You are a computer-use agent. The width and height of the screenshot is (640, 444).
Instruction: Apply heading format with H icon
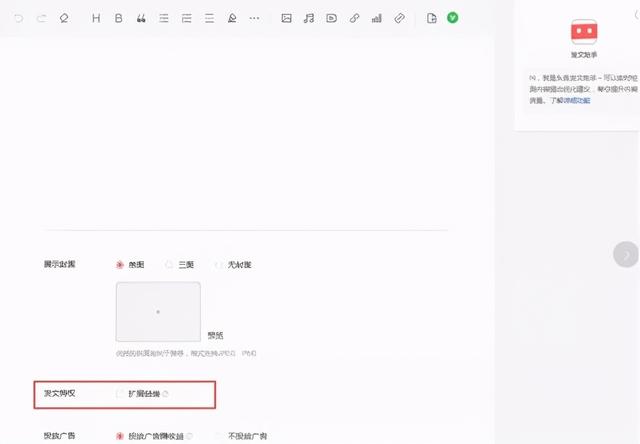[96, 18]
